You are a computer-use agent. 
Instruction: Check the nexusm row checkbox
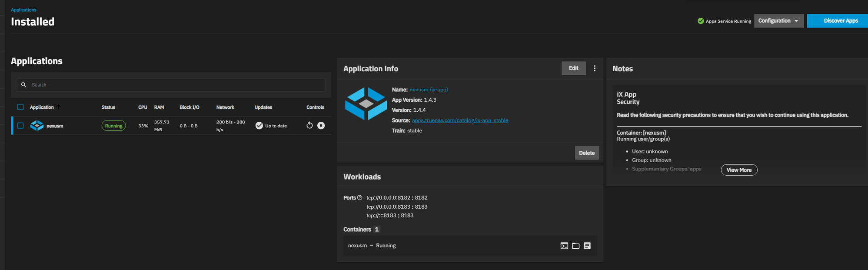coord(20,126)
